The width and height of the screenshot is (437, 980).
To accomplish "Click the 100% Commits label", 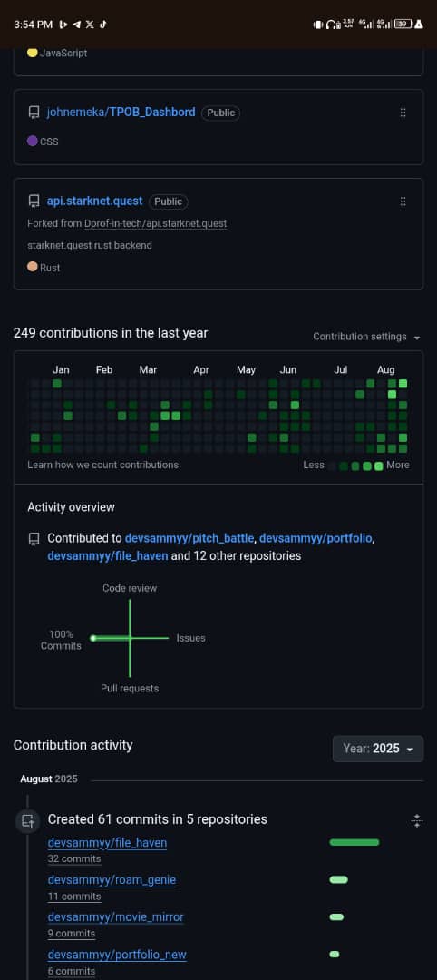I will (61, 640).
